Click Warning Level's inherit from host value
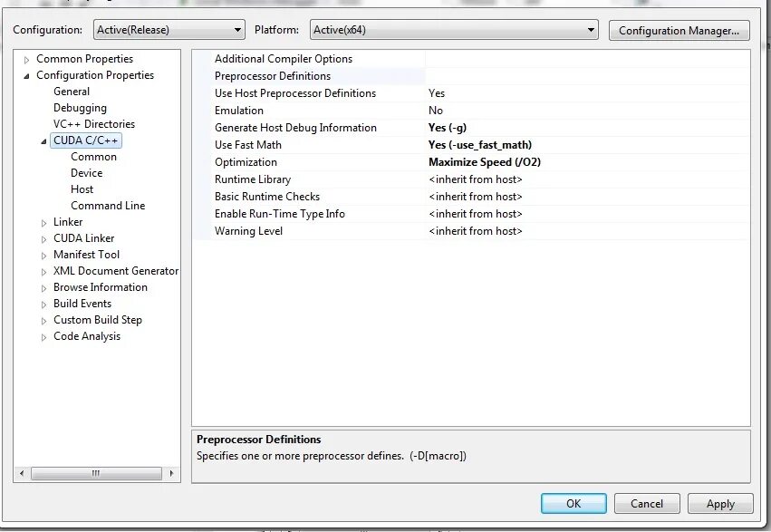 476,231
